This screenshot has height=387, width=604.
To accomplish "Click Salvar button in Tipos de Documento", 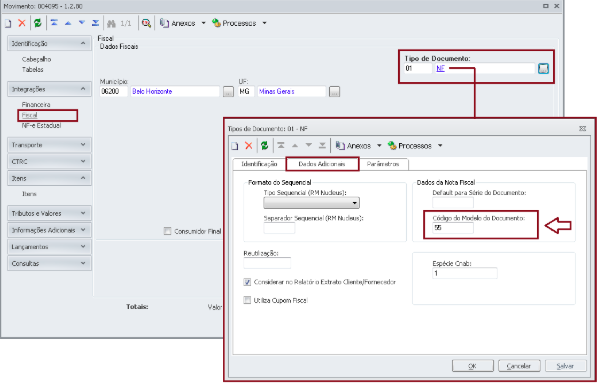I will [x=565, y=366].
